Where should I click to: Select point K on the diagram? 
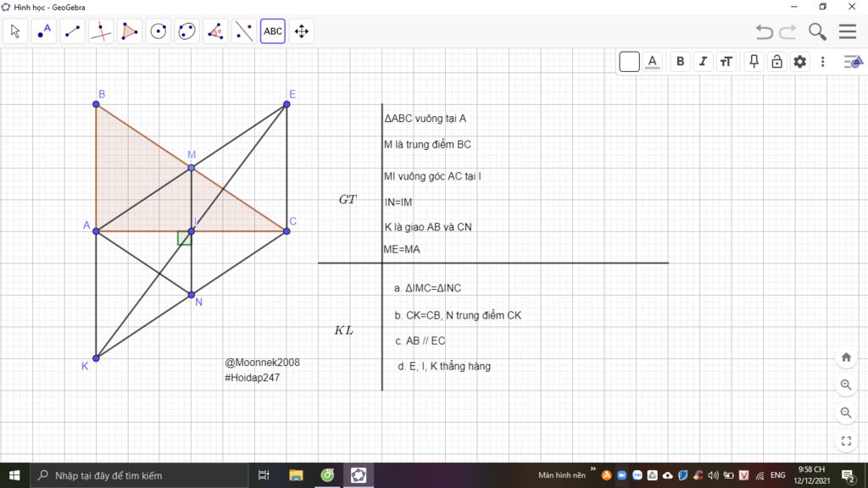click(96, 358)
